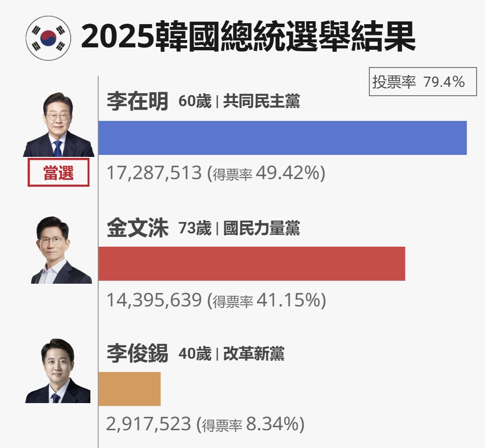
Task: Click the red vote bar
Action: point(252,263)
